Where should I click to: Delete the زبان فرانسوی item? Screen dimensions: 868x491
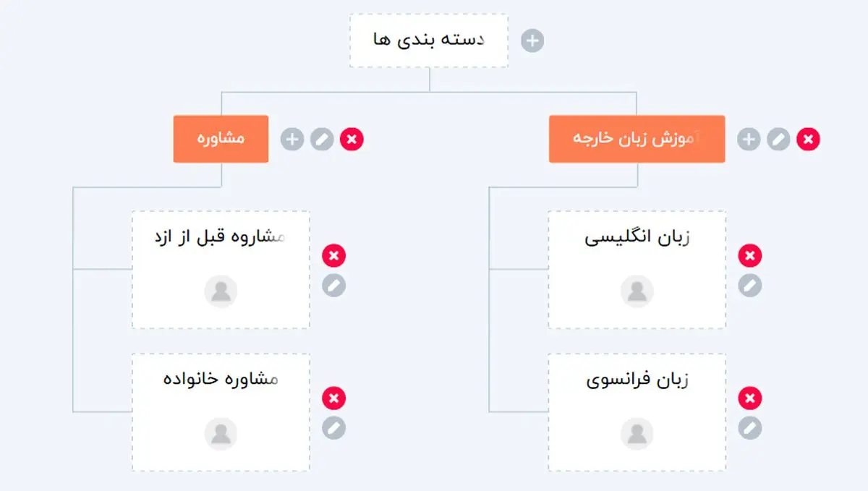(x=750, y=398)
